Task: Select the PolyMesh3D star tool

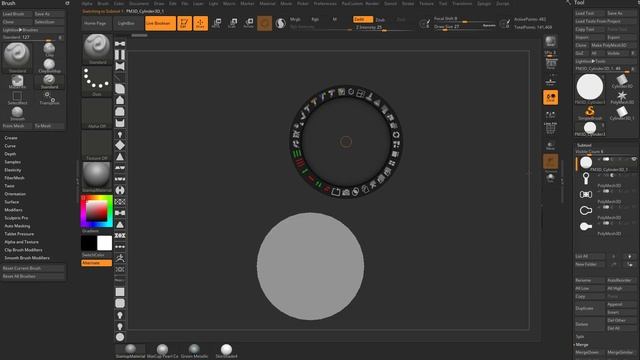Action: pos(622,97)
